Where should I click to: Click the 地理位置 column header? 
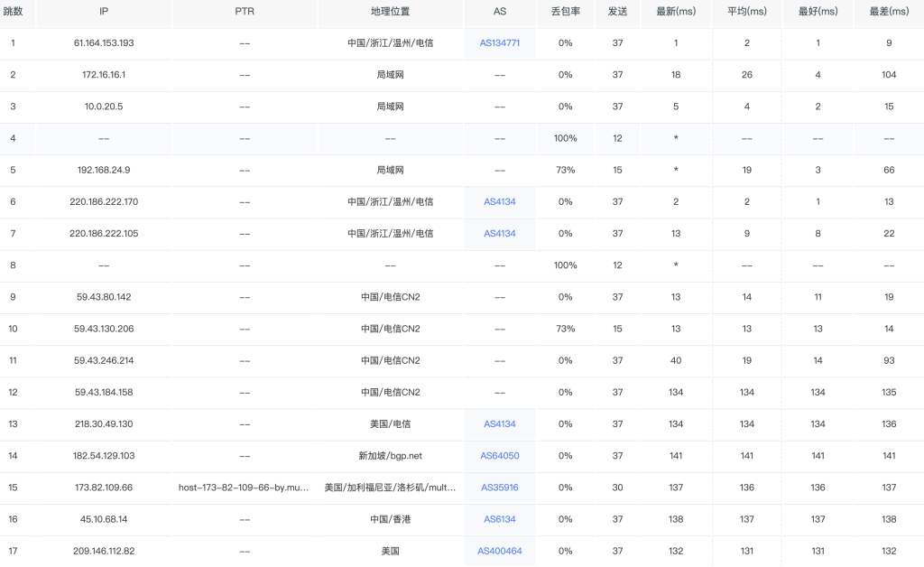click(390, 13)
